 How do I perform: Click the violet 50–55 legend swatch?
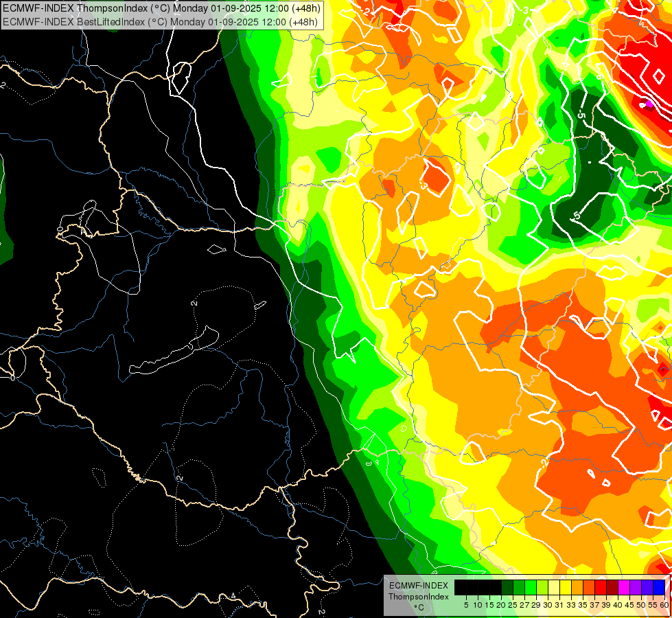pos(647,587)
